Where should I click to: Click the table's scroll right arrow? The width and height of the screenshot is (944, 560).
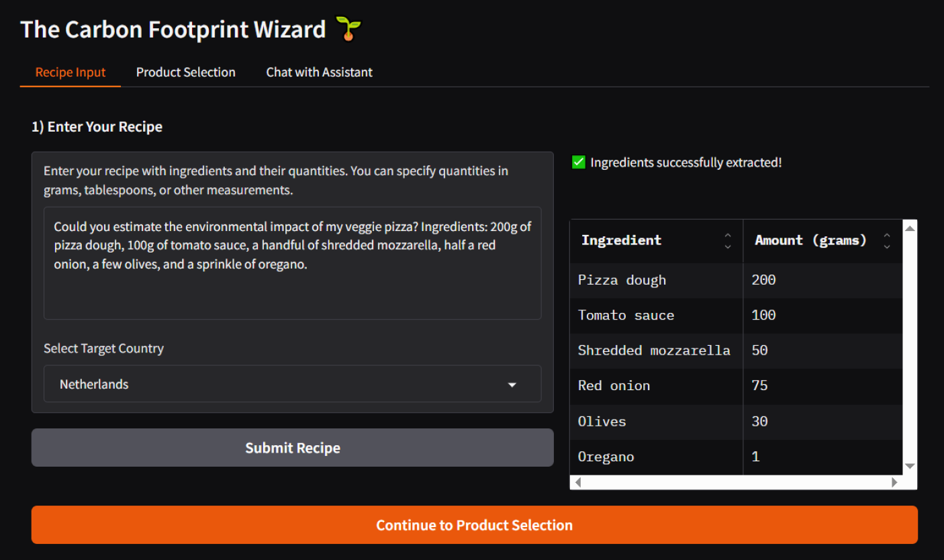tap(894, 482)
